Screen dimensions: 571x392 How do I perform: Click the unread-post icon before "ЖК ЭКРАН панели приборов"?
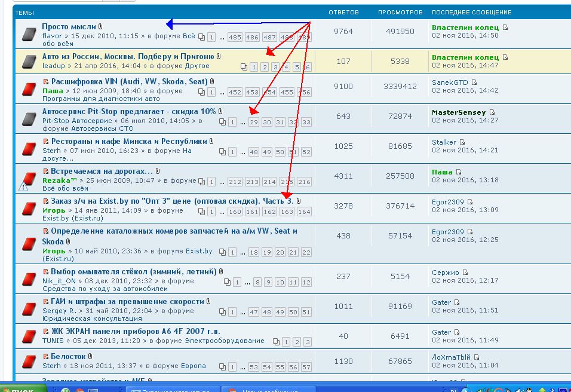click(x=46, y=332)
